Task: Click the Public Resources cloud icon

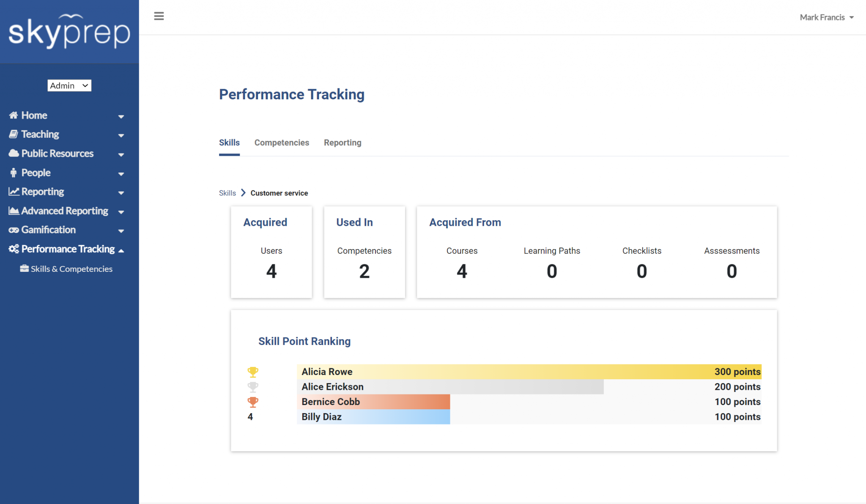Action: (13, 153)
